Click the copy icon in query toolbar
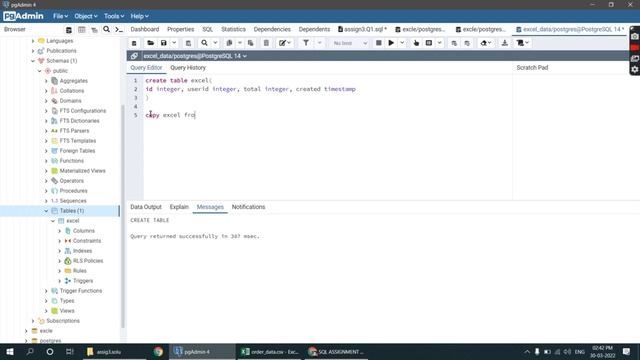 point(229,43)
